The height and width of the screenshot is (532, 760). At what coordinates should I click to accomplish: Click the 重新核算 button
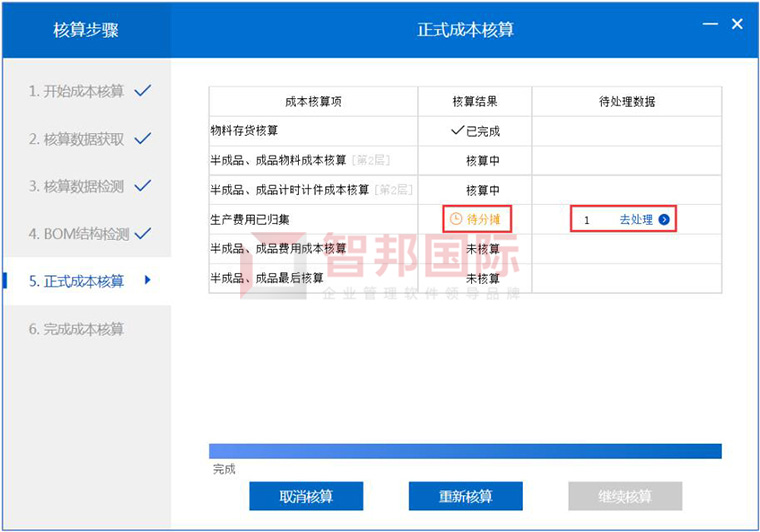click(465, 496)
